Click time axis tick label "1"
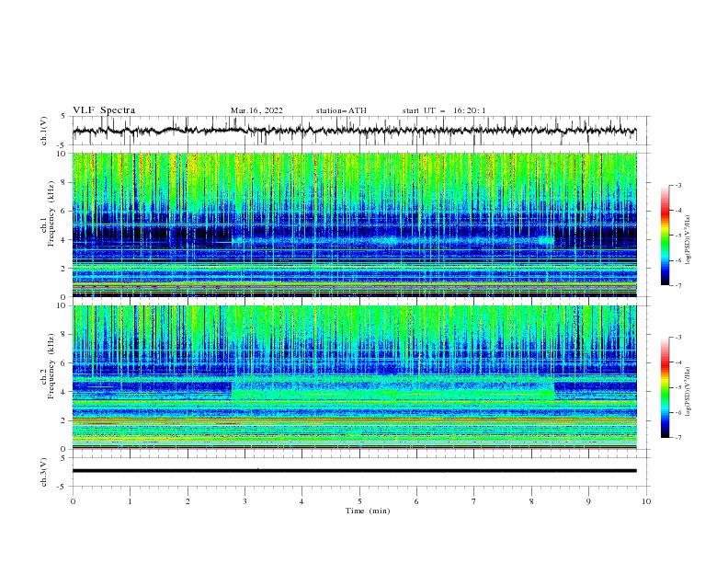 pos(130,501)
